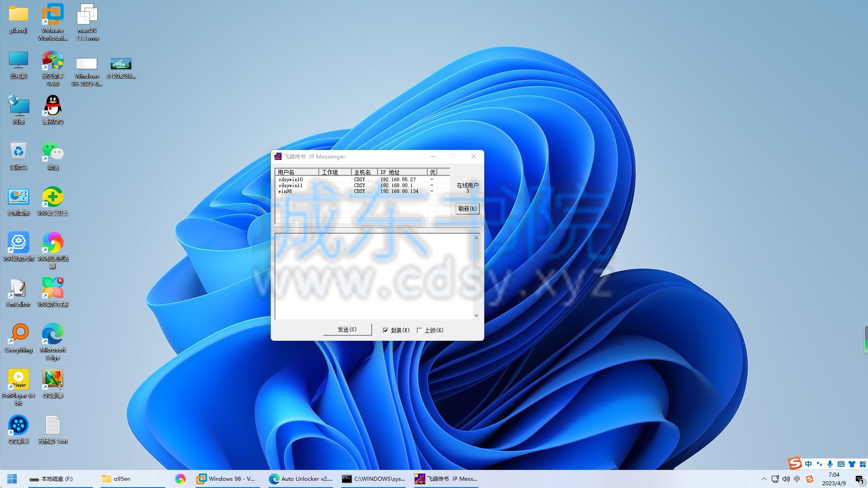Open the Everything search shortcut
Screen dimensions: 868x488
(x=19, y=338)
